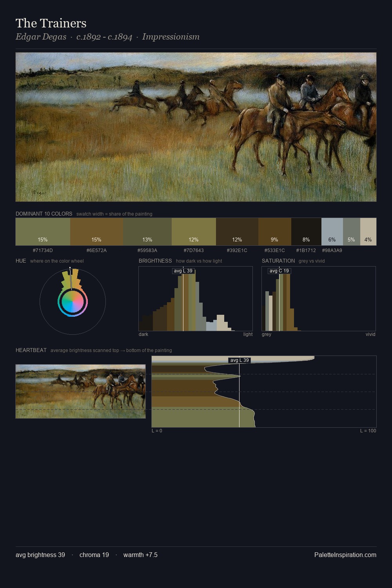Select the 9% #533E1C swatch
The height and width of the screenshot is (588, 392).
[x=275, y=232]
